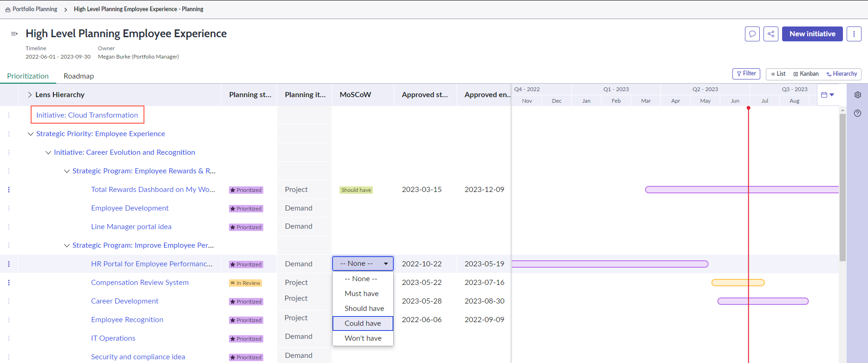Switch to List view
868x363 pixels.
pos(778,74)
